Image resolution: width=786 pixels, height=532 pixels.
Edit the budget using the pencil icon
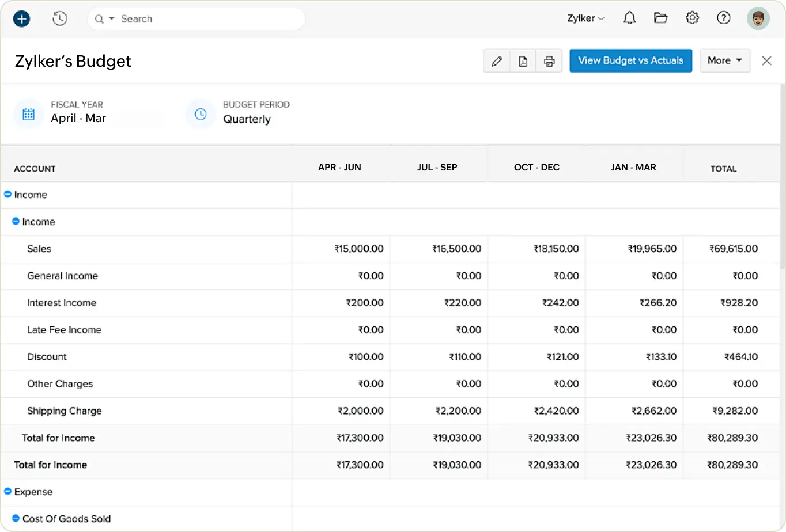[x=496, y=60]
